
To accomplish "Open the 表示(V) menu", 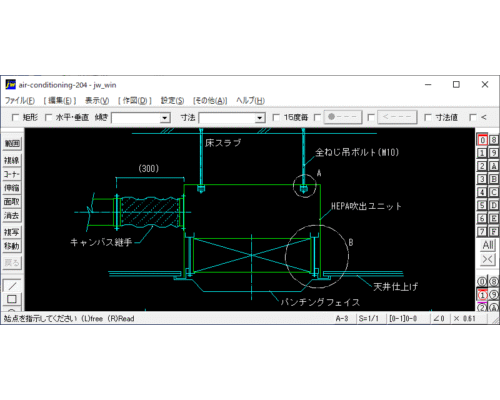I will [x=97, y=100].
